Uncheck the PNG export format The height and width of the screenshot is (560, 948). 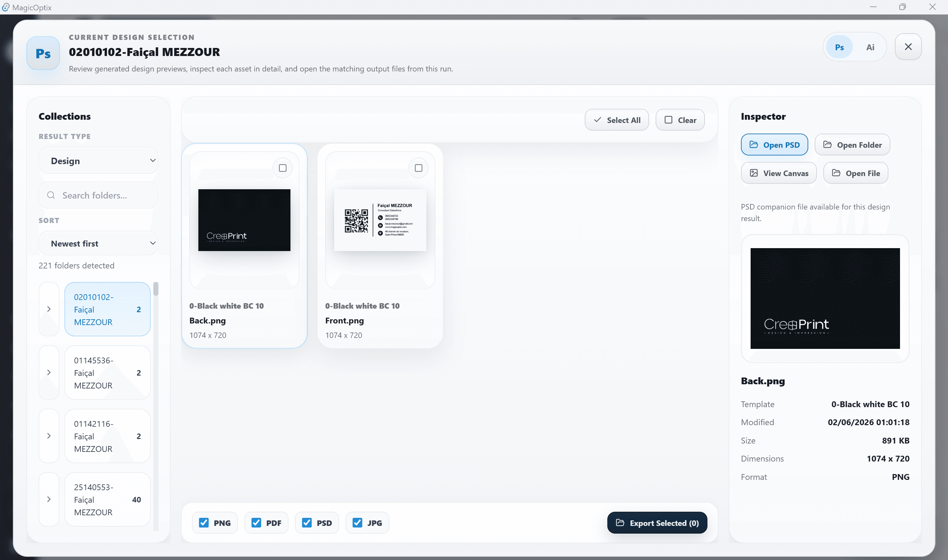[204, 523]
